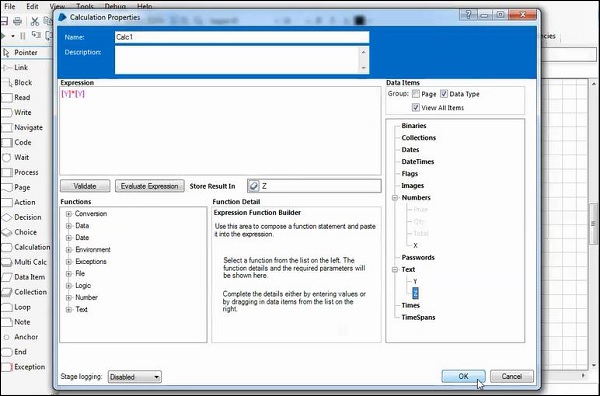Click the data item icon beside Z

(x=253, y=186)
